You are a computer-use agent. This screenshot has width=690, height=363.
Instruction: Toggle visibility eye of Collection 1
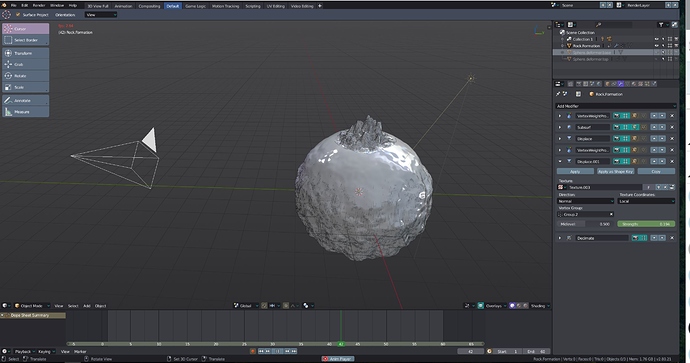click(x=656, y=39)
